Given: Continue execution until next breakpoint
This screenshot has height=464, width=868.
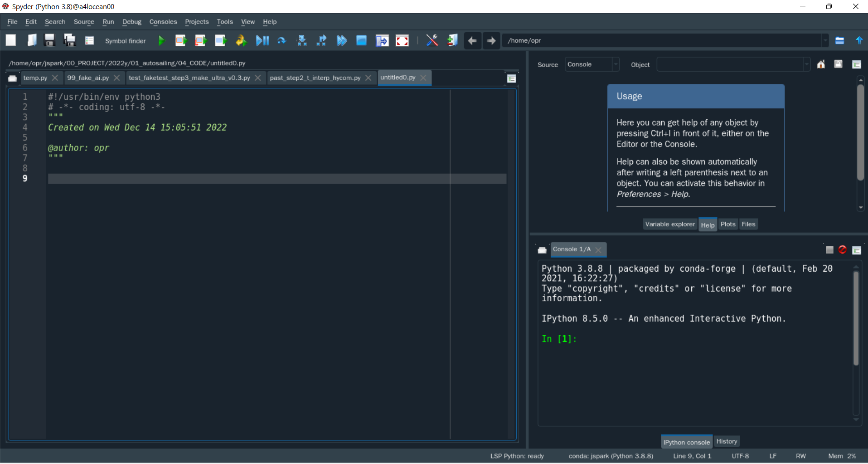Looking at the screenshot, I should click(x=341, y=41).
